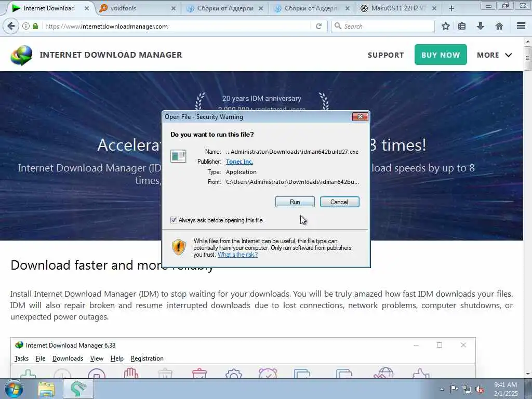Viewport: 532px width, 399px height.
Task: Click the page vertical scrollbar thumb
Action: (527, 58)
